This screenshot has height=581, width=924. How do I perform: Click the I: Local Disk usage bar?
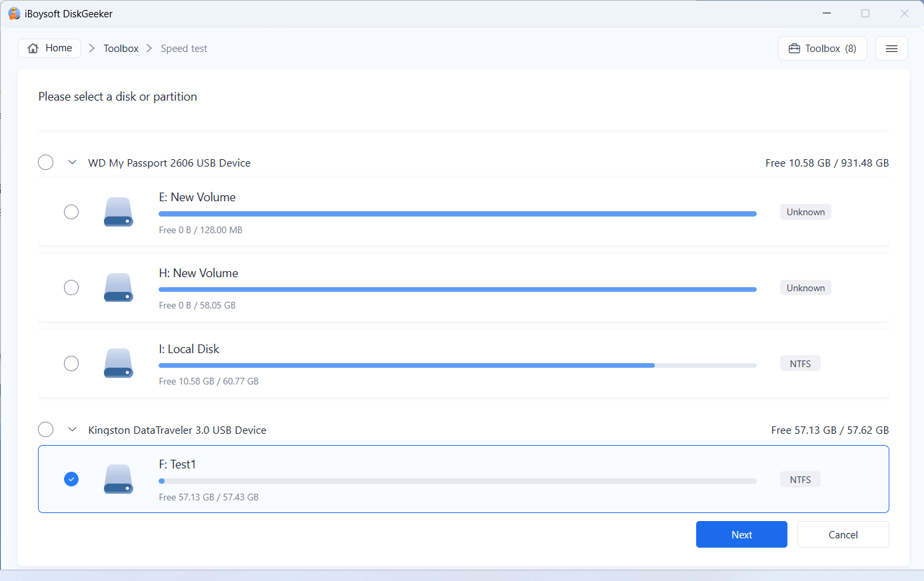click(x=458, y=366)
